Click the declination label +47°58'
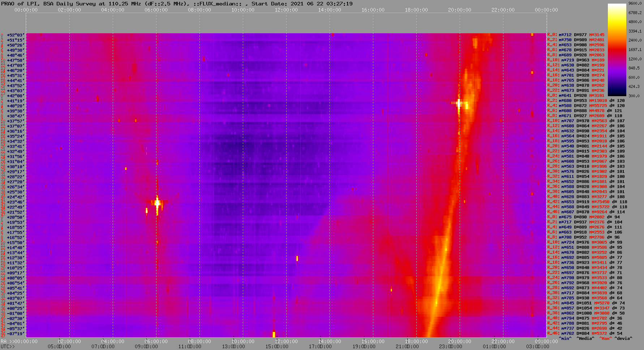644x350 pixels. click(16, 60)
